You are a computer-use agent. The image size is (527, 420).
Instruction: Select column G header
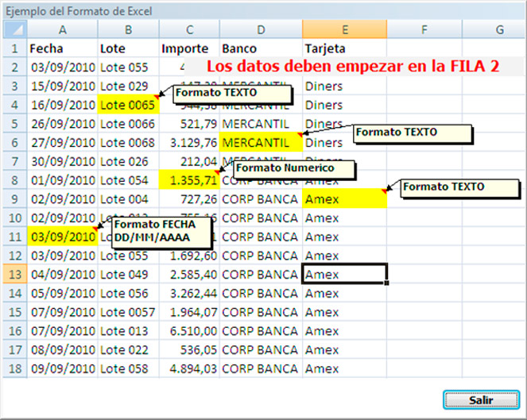point(499,29)
